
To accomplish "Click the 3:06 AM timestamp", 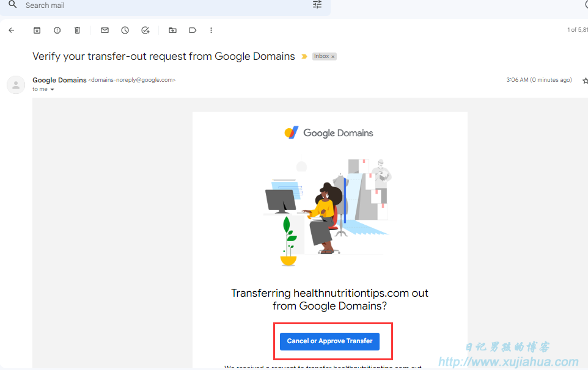I will (539, 80).
